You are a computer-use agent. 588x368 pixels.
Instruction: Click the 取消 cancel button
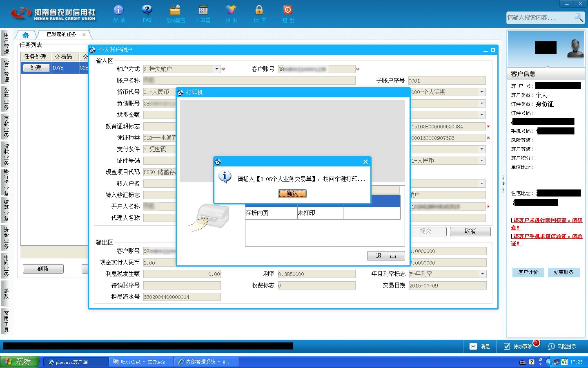tap(470, 231)
